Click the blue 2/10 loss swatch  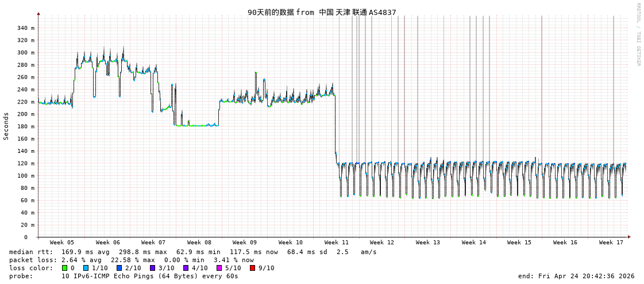[x=119, y=268]
